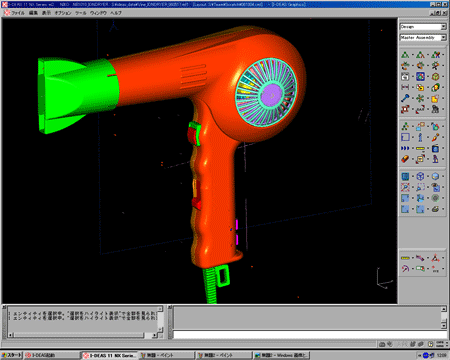Switch to the I-DEAS起動 taskbar button

point(52,355)
